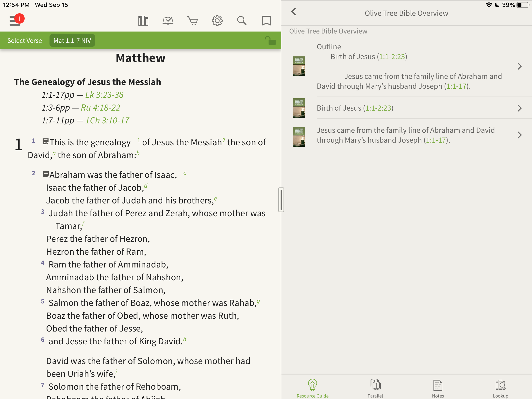Tap footnote e after Judah's brothers

point(216,199)
